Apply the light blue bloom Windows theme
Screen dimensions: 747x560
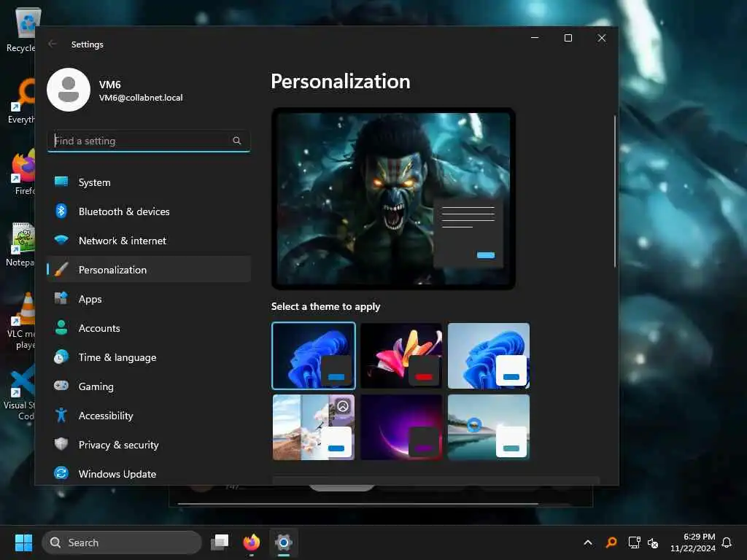[489, 355]
